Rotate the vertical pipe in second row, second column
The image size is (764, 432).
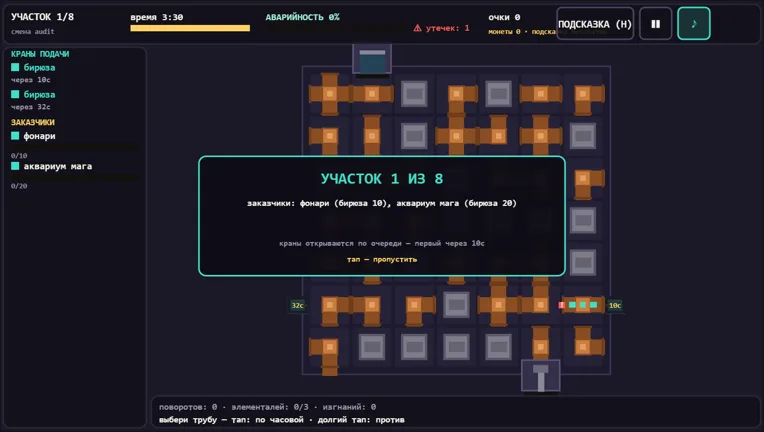(x=372, y=136)
